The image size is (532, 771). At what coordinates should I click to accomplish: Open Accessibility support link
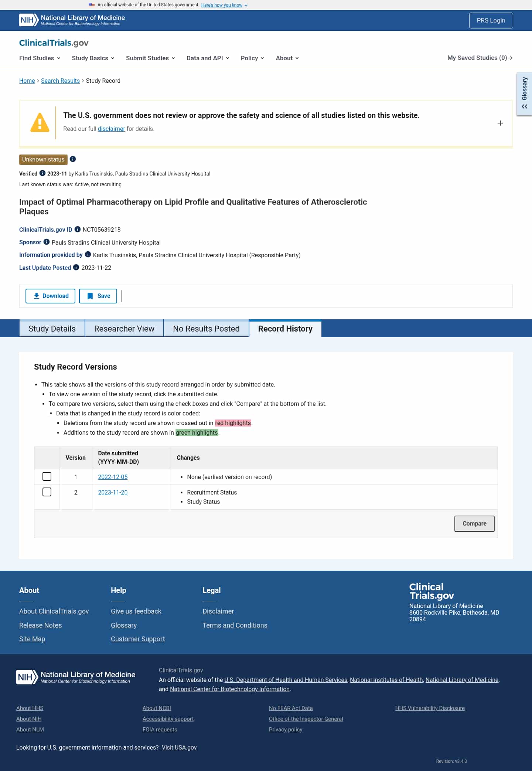pyautogui.click(x=168, y=719)
